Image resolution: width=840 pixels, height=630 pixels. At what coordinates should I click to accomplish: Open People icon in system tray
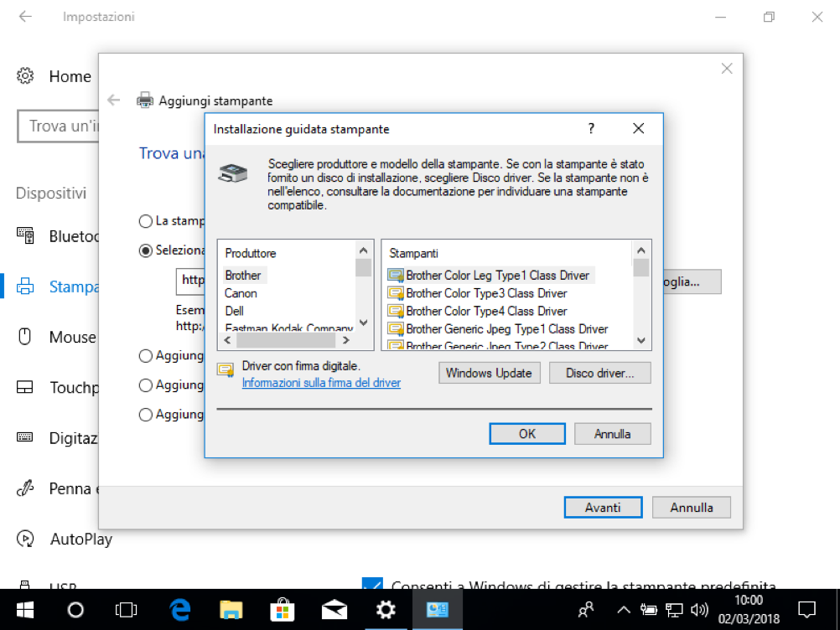tap(586, 610)
